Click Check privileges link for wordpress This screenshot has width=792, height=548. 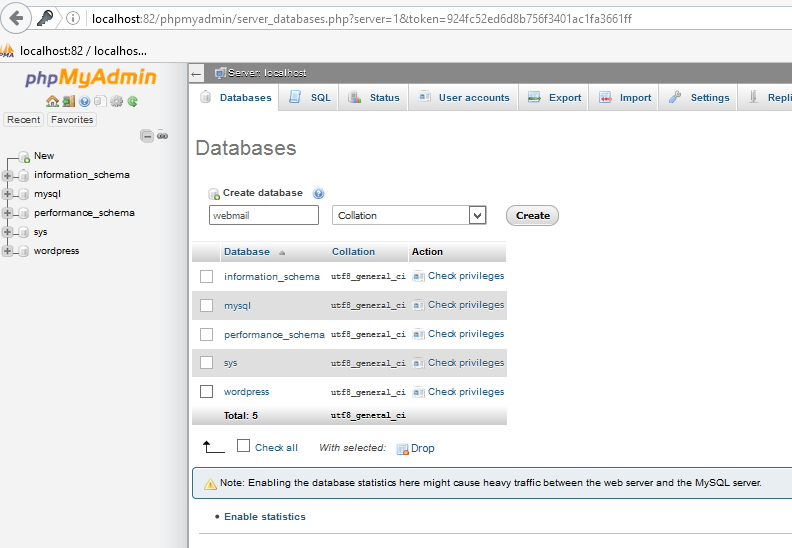pos(466,392)
